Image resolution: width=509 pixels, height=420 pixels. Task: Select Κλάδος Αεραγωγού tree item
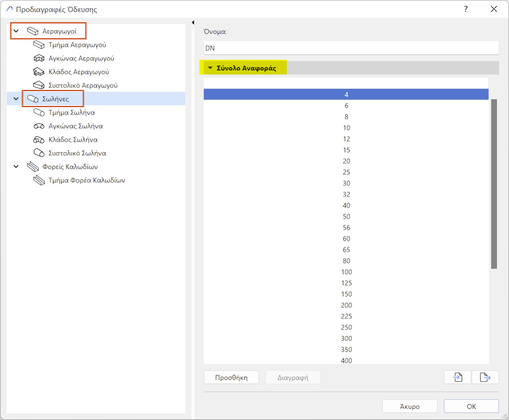point(79,72)
